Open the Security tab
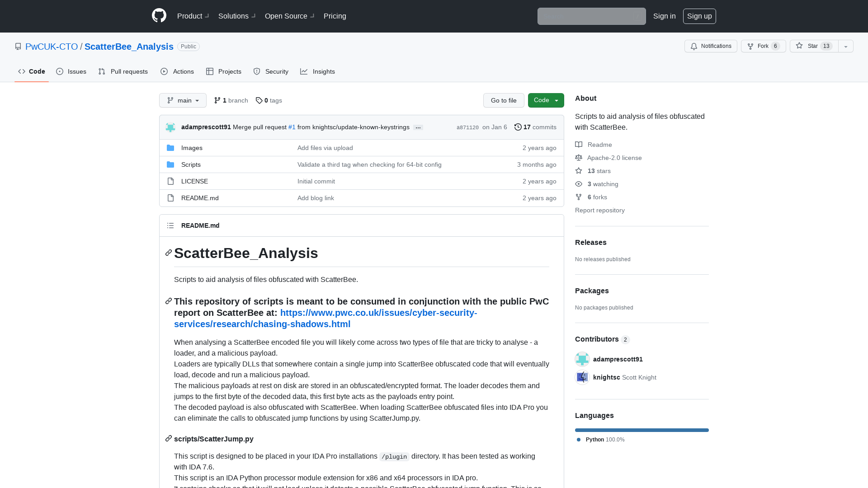This screenshot has width=868, height=488. click(271, 71)
